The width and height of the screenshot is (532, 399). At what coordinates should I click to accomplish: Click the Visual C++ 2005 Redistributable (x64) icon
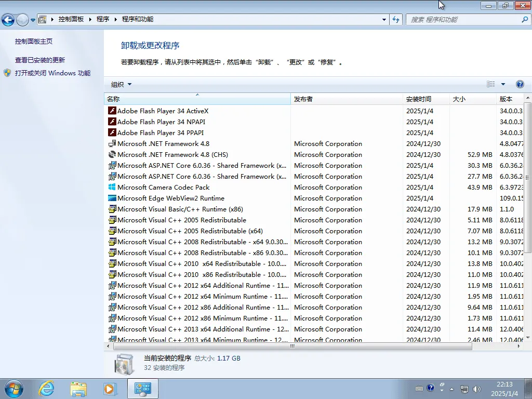(112, 231)
